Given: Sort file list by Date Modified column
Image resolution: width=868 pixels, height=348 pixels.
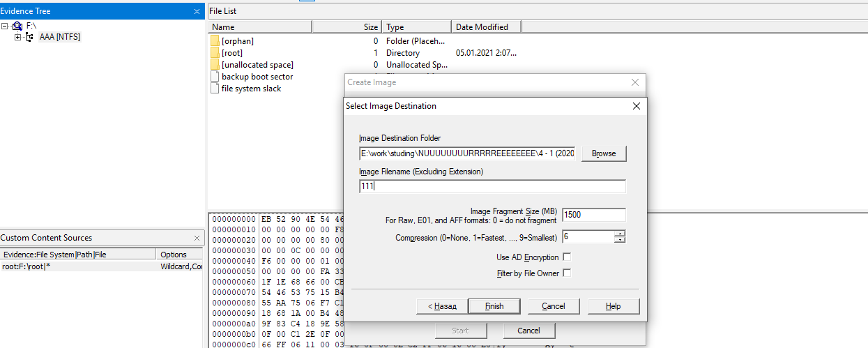Looking at the screenshot, I should tap(485, 27).
